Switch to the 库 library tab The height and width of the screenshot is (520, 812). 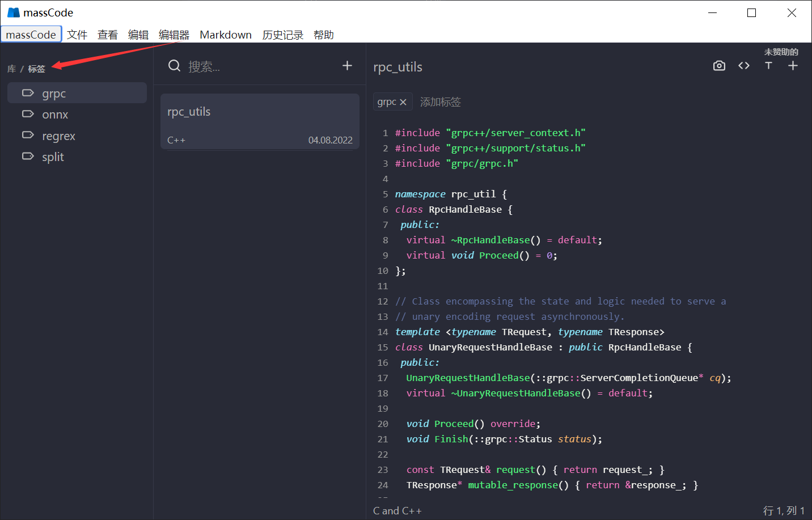pos(11,69)
